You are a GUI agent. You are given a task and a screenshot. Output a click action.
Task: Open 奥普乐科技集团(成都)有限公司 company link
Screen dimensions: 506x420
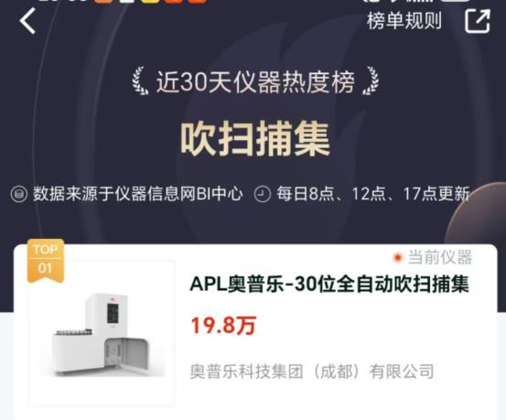[312, 372]
